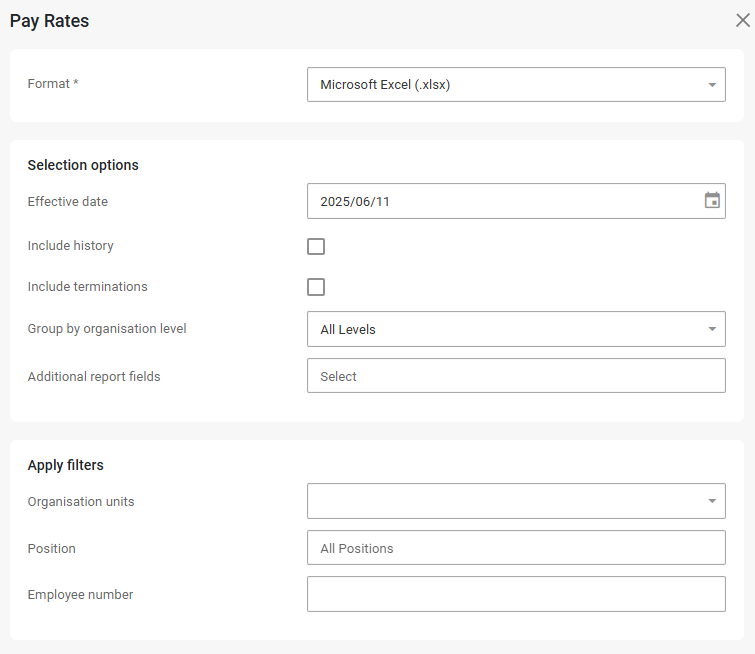Click the Additional report fields Select box
Viewport: 755px width, 654px height.
516,376
